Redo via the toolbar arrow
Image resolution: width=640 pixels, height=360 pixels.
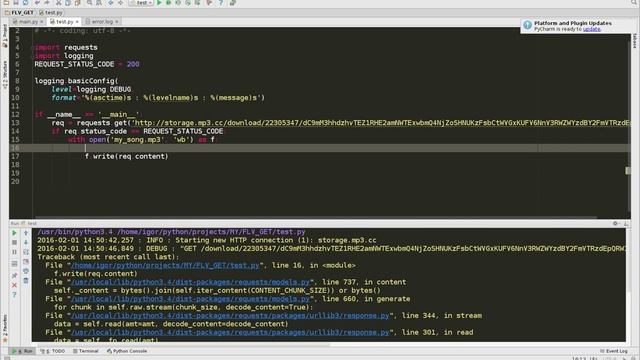tap(47, 3)
